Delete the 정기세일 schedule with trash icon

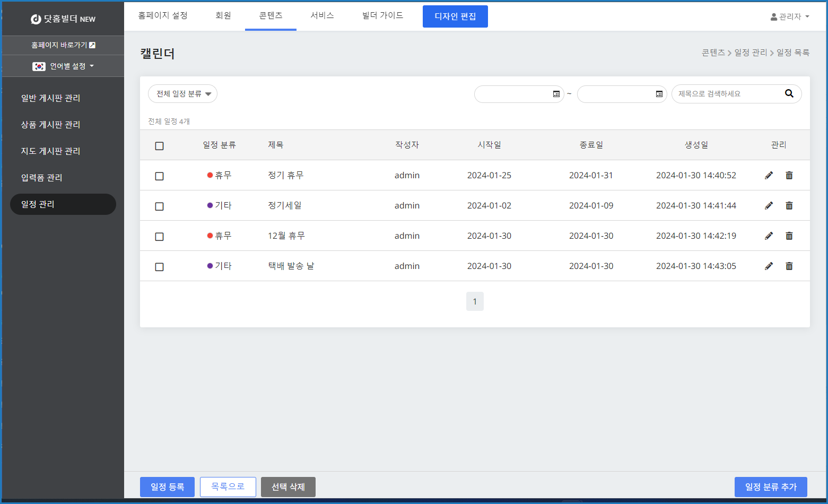pos(789,206)
